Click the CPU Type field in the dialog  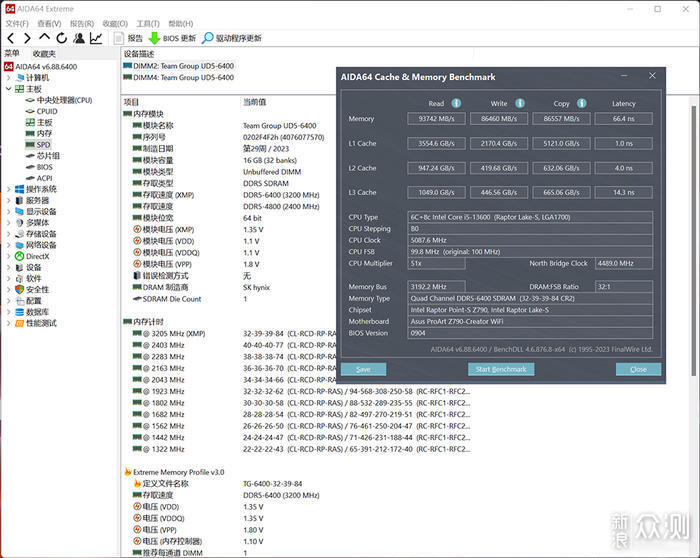coord(530,217)
